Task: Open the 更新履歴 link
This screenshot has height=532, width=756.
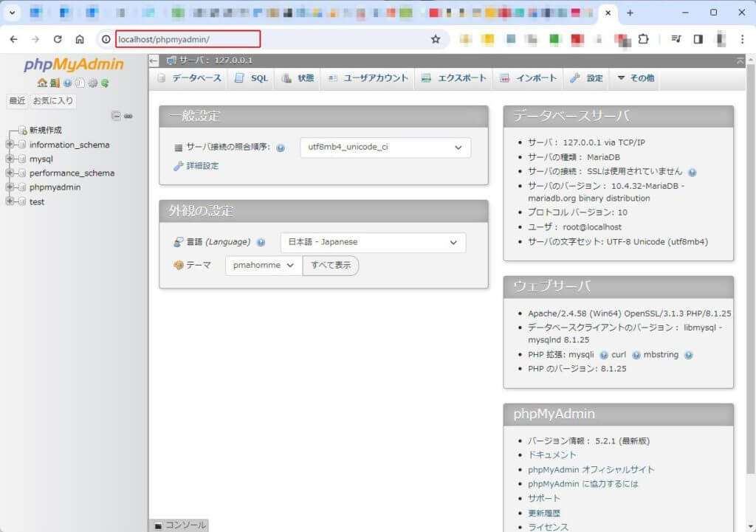Action: point(544,514)
